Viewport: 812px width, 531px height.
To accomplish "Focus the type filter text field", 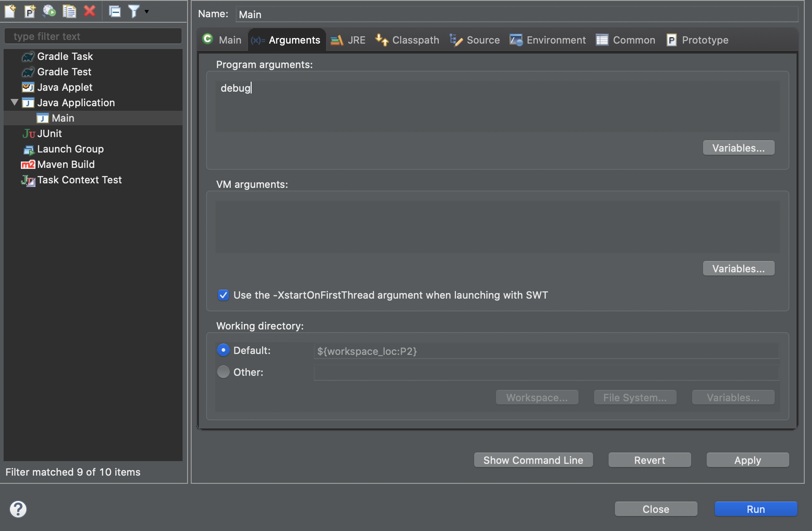I will pyautogui.click(x=93, y=36).
